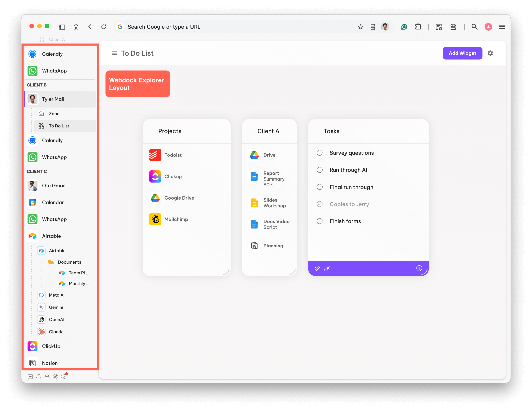Image resolution: width=532 pixels, height=411 pixels.
Task: Click the Add Widget button
Action: pos(462,53)
